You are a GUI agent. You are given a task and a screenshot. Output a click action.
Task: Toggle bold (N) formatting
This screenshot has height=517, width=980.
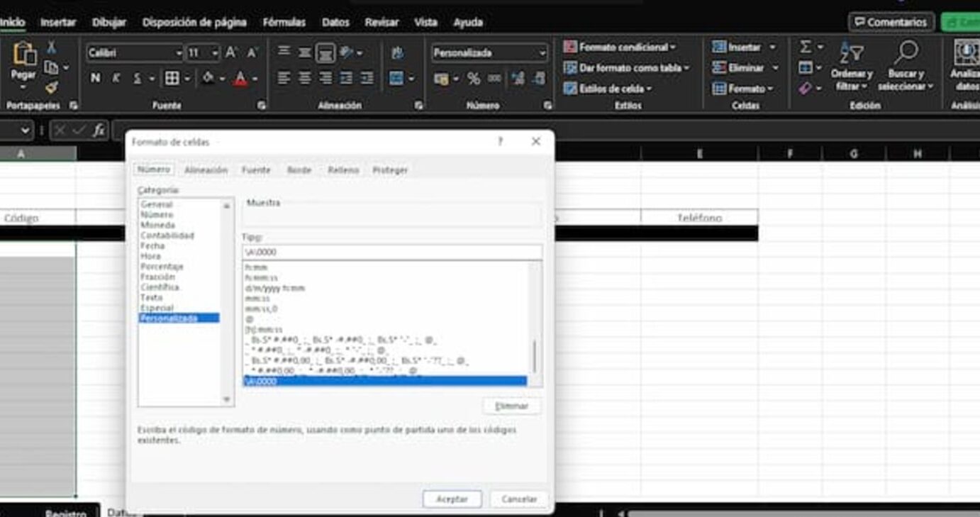pos(95,78)
